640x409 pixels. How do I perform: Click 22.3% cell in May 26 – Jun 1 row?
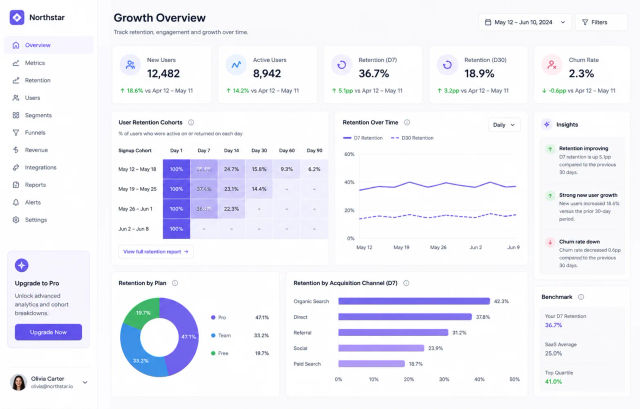click(x=231, y=209)
